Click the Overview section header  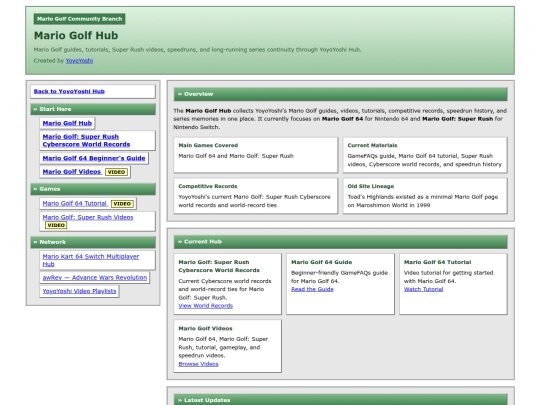tap(341, 94)
